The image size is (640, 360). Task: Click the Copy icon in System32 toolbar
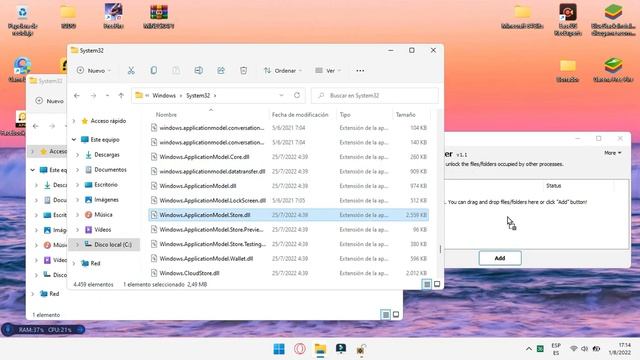tap(153, 71)
